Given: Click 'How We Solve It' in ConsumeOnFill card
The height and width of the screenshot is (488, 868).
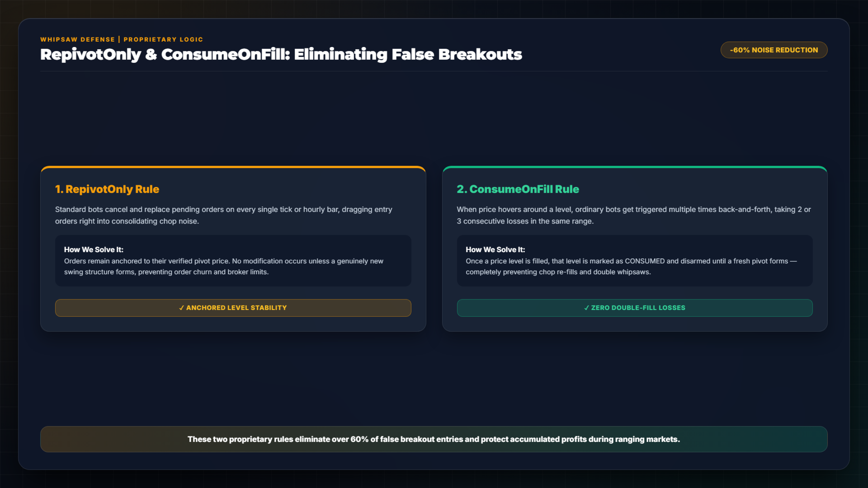Looking at the screenshot, I should pyautogui.click(x=495, y=249).
